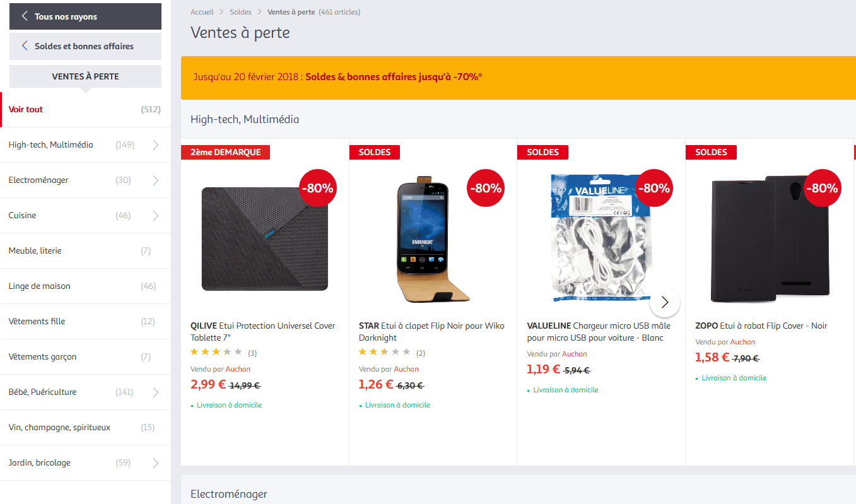Expand the Bébé, Puériculture category

pyautogui.click(x=155, y=392)
